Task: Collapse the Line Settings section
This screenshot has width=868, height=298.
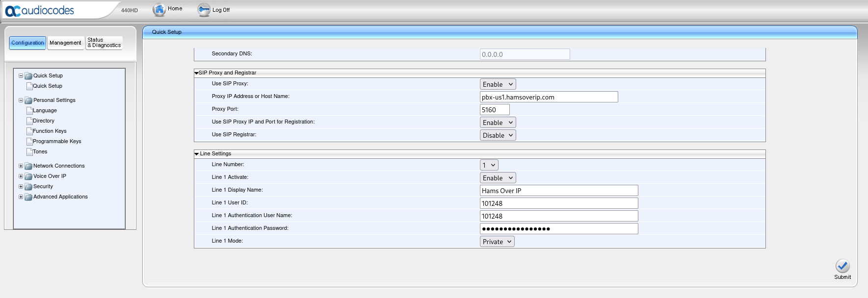Action: pyautogui.click(x=197, y=154)
